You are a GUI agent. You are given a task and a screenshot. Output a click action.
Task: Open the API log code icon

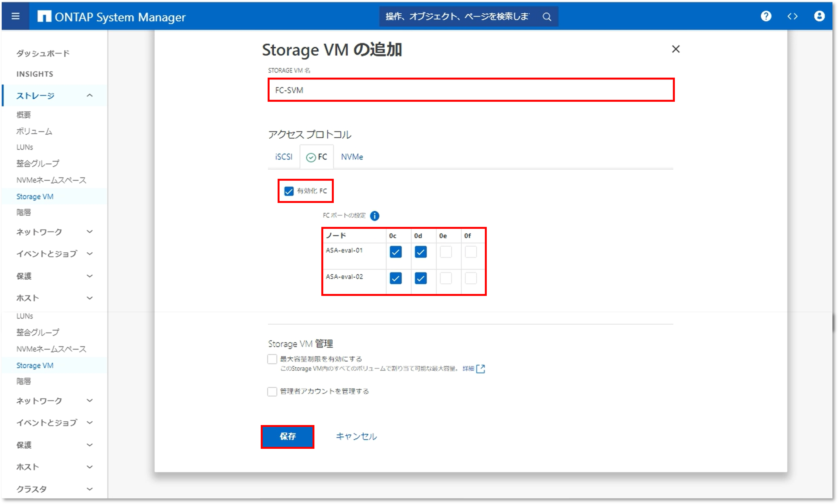click(x=792, y=16)
